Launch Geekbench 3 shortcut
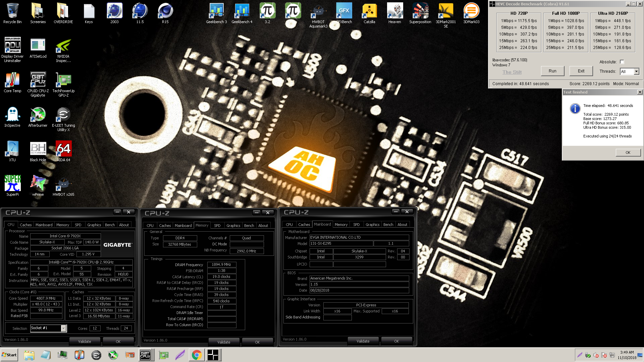 click(x=216, y=13)
